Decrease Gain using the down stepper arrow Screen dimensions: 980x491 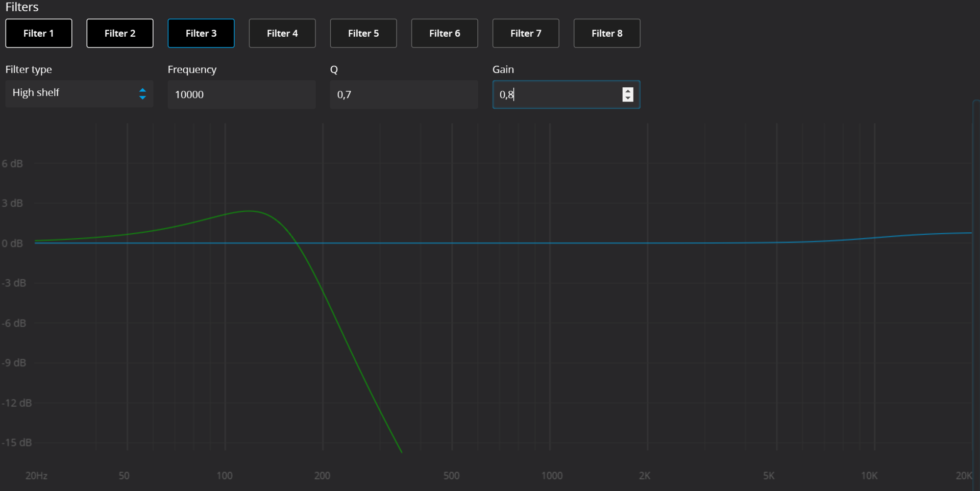[628, 98]
